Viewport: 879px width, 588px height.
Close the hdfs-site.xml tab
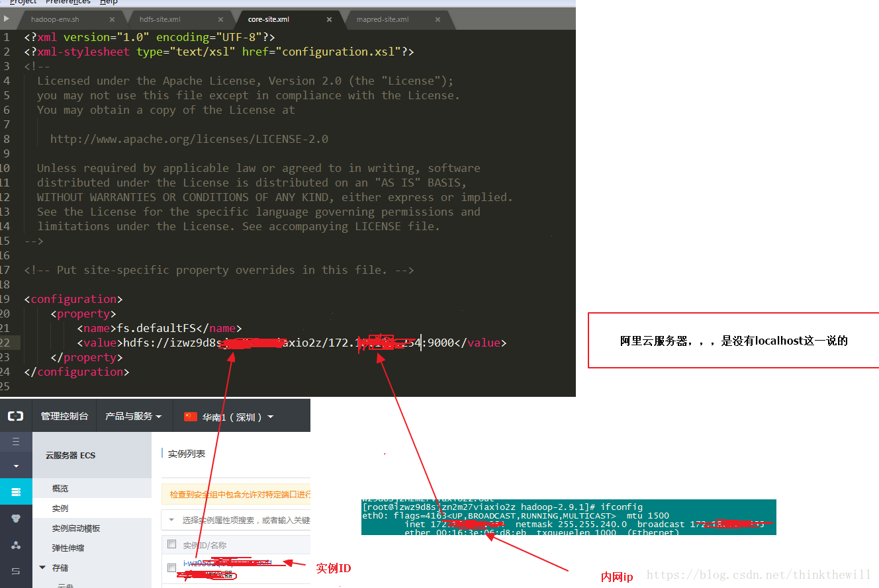(220, 20)
